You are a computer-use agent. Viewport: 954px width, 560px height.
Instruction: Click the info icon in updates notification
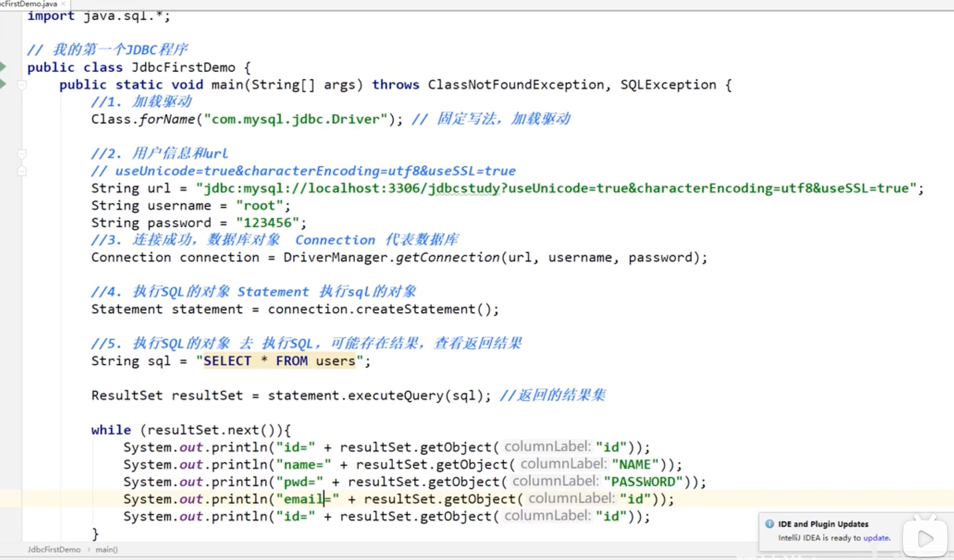769,524
